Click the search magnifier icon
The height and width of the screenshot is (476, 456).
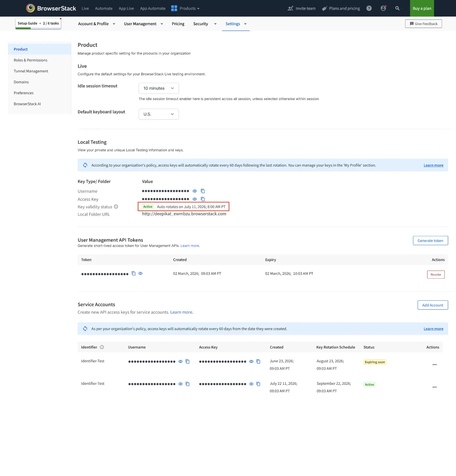pos(397,8)
